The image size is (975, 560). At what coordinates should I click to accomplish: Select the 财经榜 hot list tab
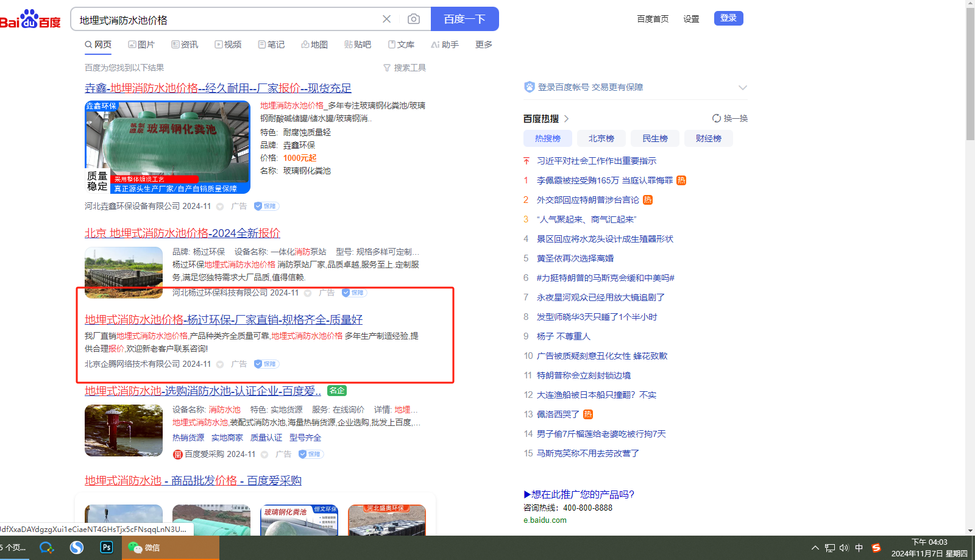(x=708, y=138)
